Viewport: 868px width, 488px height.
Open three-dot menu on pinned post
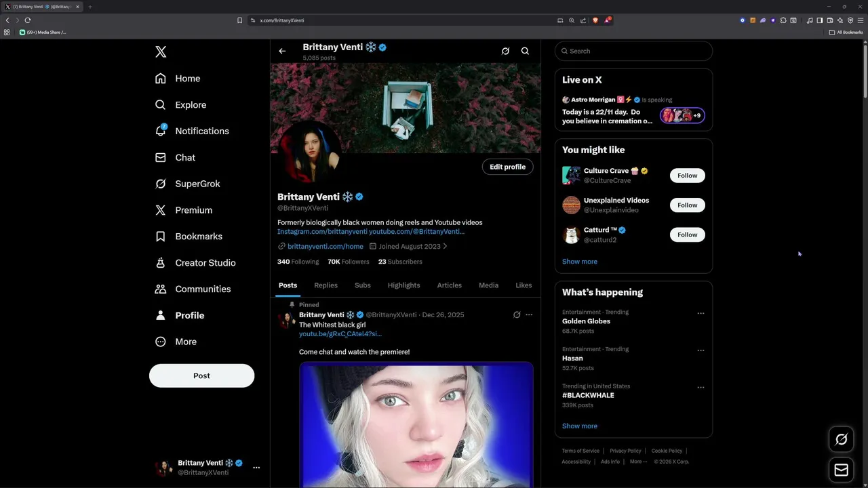[x=529, y=314]
